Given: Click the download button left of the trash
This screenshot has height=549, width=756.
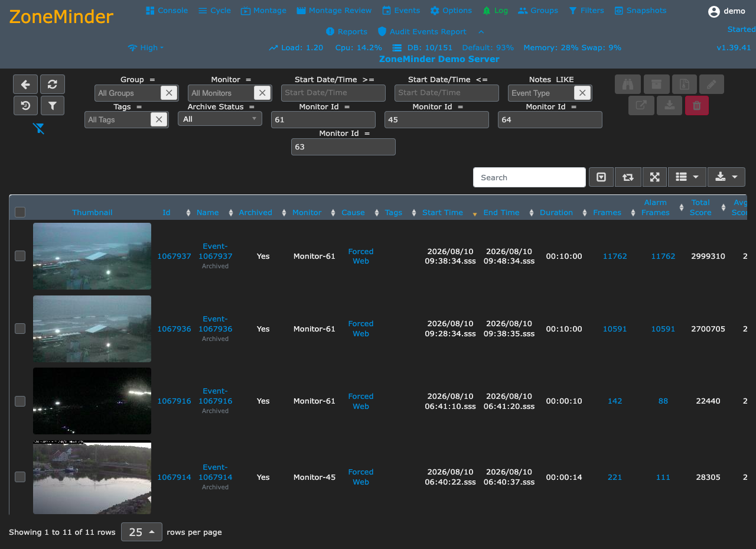Looking at the screenshot, I should click(x=670, y=106).
